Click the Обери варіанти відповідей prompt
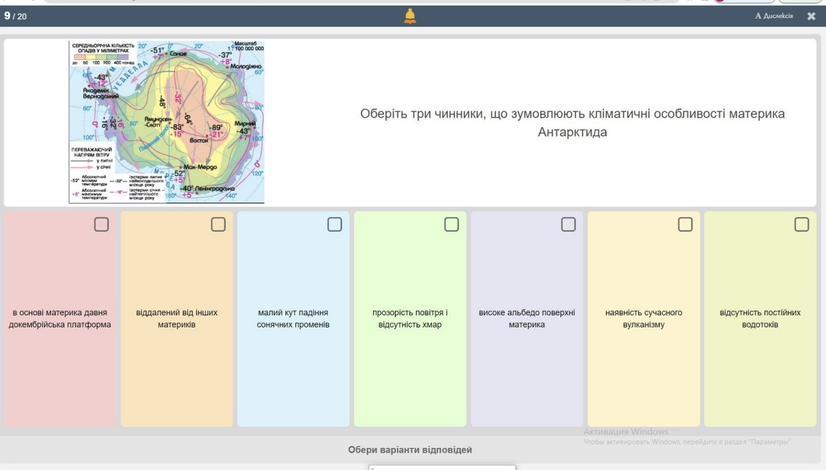Viewport: 826px width, 470px height. 410,450
